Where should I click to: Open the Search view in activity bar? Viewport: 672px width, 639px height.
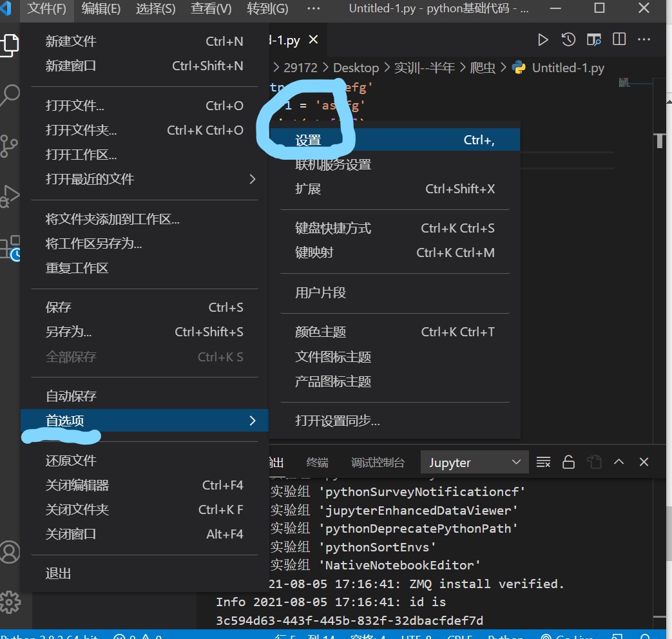10,95
